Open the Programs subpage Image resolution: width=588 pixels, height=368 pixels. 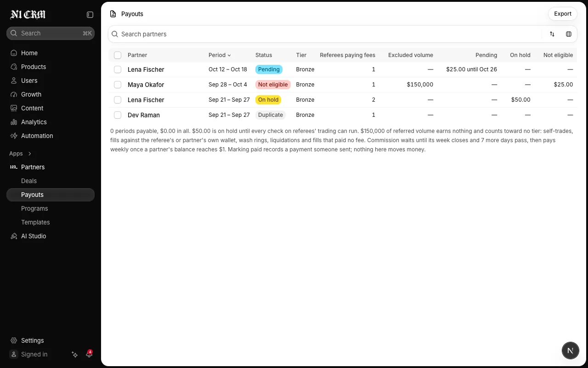pyautogui.click(x=51, y=208)
